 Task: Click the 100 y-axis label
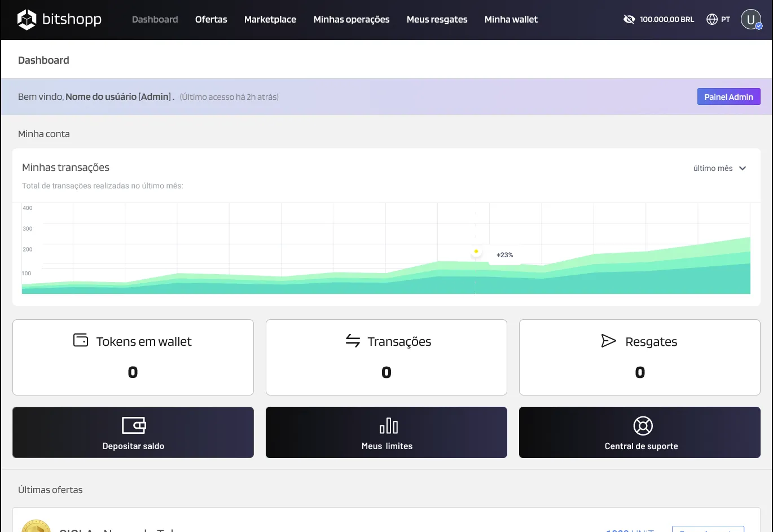coord(27,274)
